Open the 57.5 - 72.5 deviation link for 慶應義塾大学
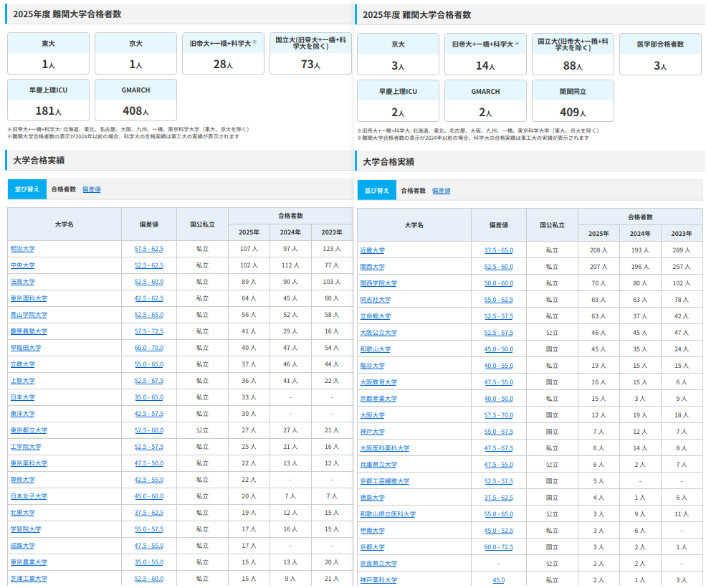The width and height of the screenshot is (706, 588). pyautogui.click(x=149, y=331)
